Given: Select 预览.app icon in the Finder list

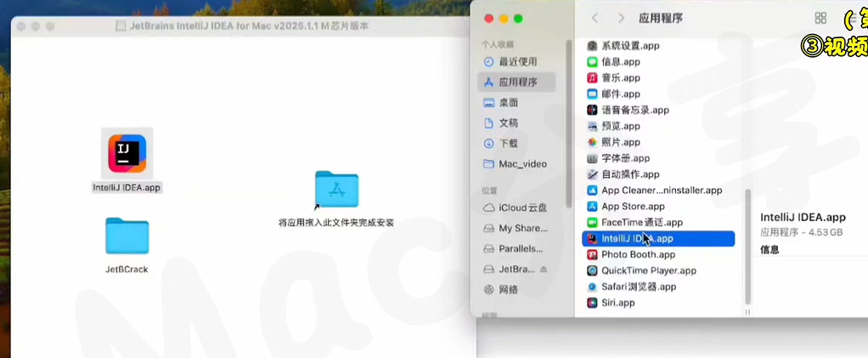Looking at the screenshot, I should (592, 127).
